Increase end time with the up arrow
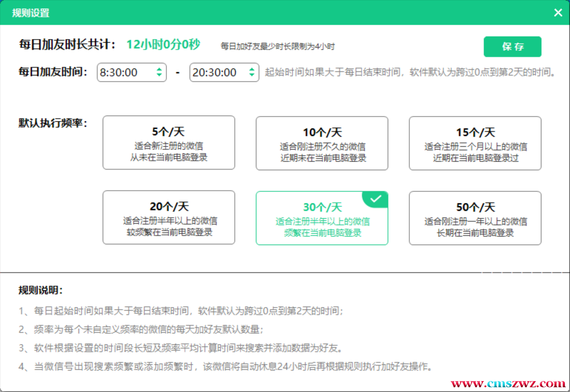This screenshot has width=570, height=392. coord(252,69)
